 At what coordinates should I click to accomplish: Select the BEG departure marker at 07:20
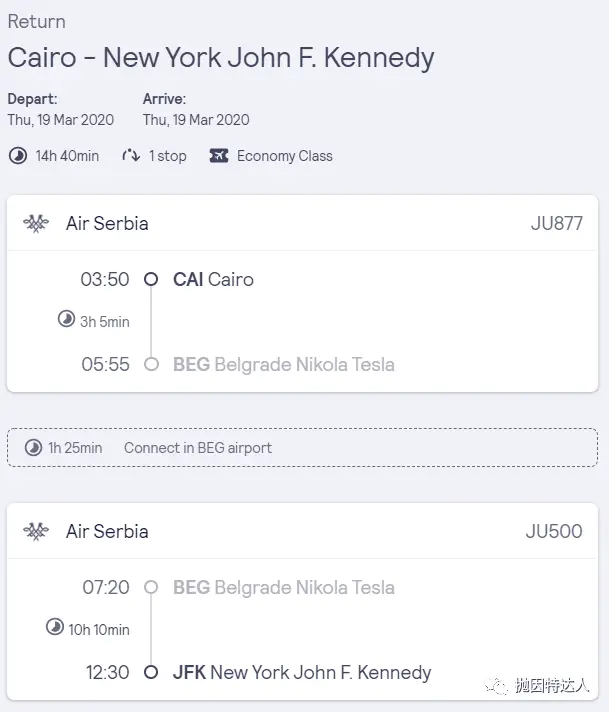tap(151, 587)
